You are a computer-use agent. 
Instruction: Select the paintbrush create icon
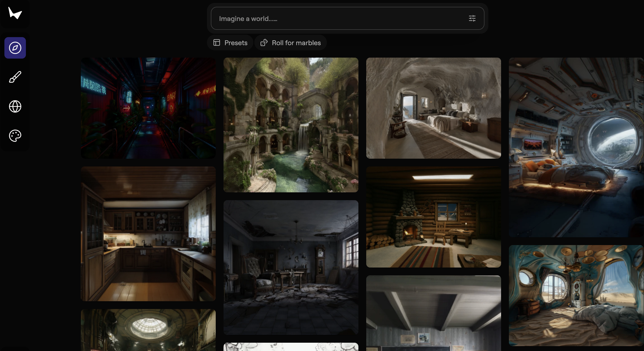15,77
